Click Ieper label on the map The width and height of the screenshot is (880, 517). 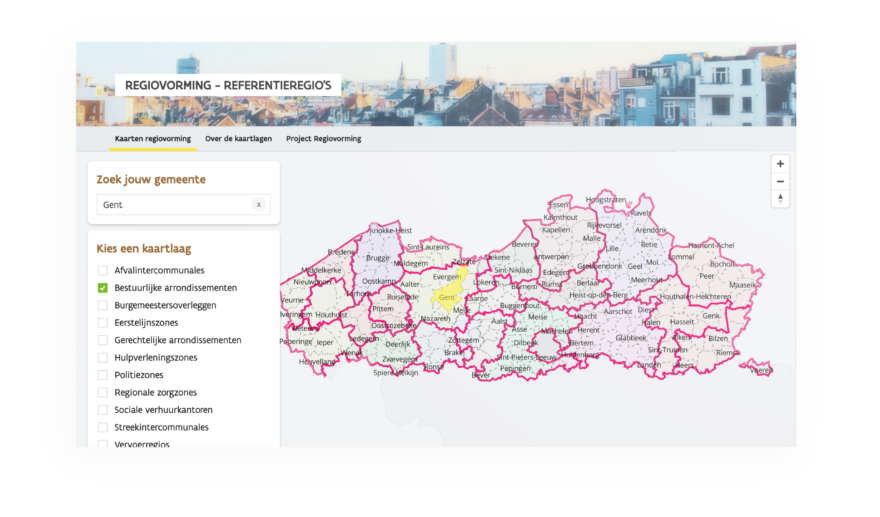(325, 342)
